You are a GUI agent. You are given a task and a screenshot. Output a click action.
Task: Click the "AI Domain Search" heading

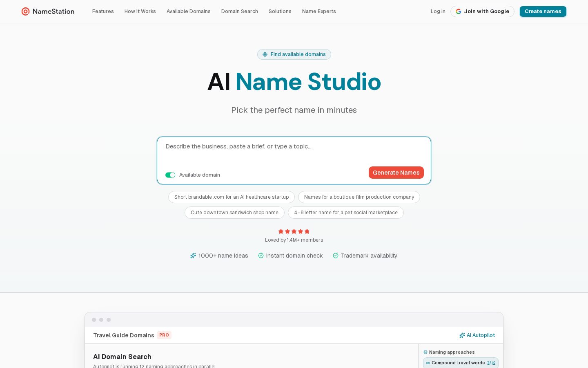coord(122,357)
